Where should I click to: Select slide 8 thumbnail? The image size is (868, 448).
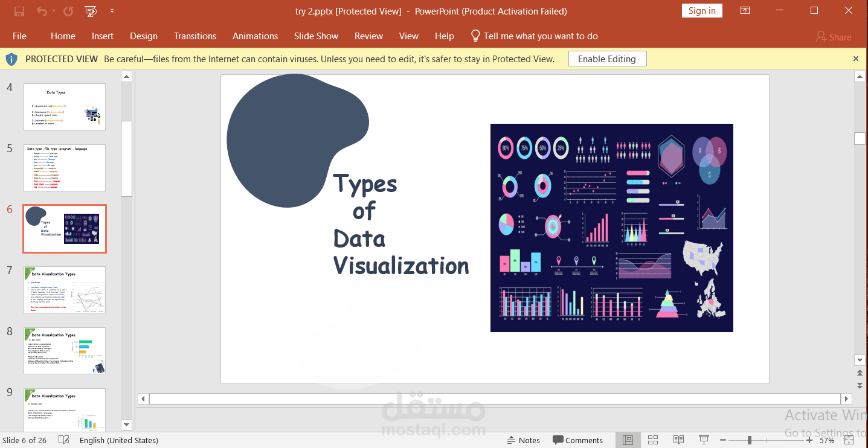65,351
